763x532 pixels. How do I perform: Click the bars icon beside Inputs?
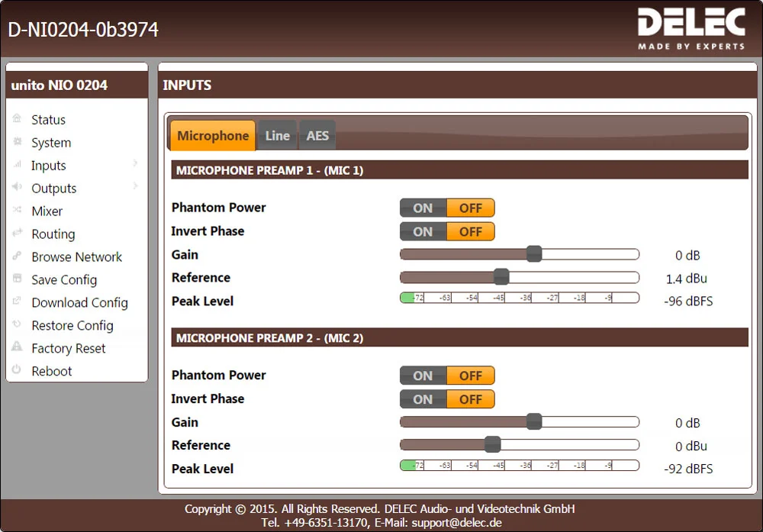(x=17, y=164)
